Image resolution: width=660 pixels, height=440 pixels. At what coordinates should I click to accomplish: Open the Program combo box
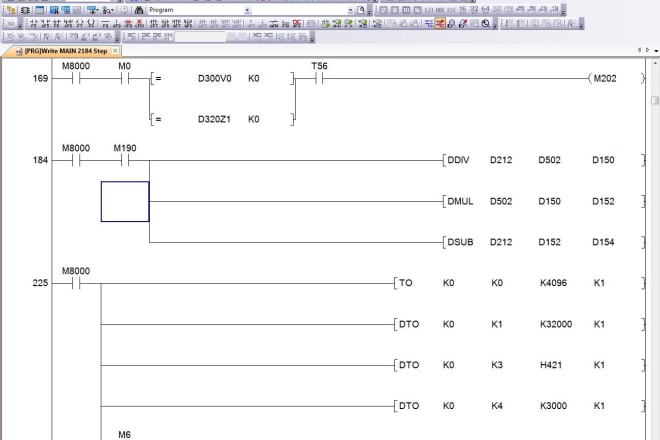click(200, 10)
